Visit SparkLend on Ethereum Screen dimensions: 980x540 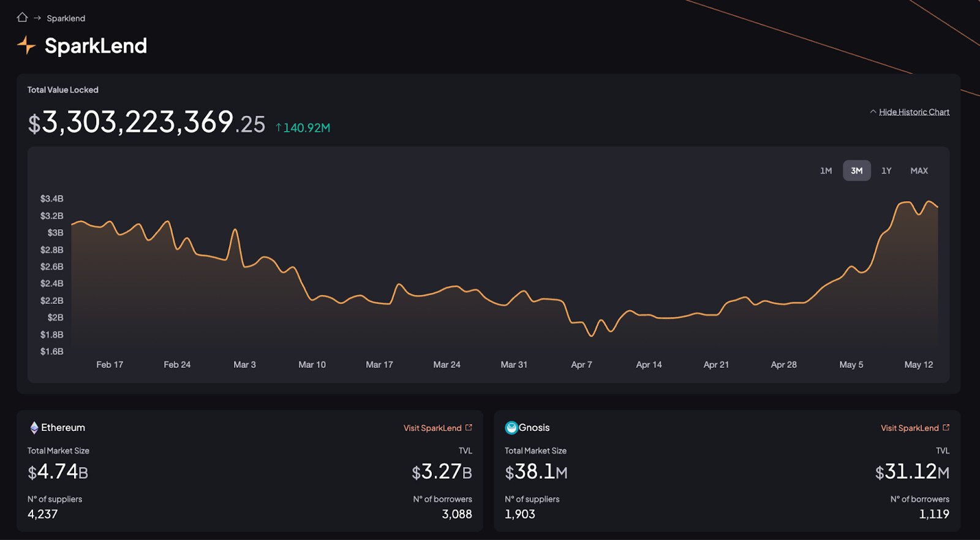tap(432, 428)
